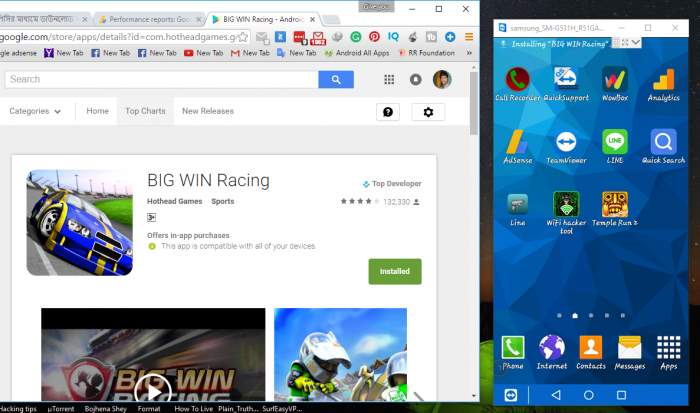Click Yahoo New Tab bookmark
The image size is (700, 413).
[x=64, y=53]
